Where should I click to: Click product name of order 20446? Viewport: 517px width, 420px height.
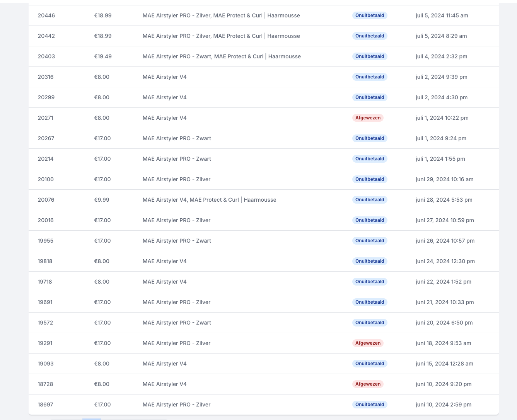221,15
